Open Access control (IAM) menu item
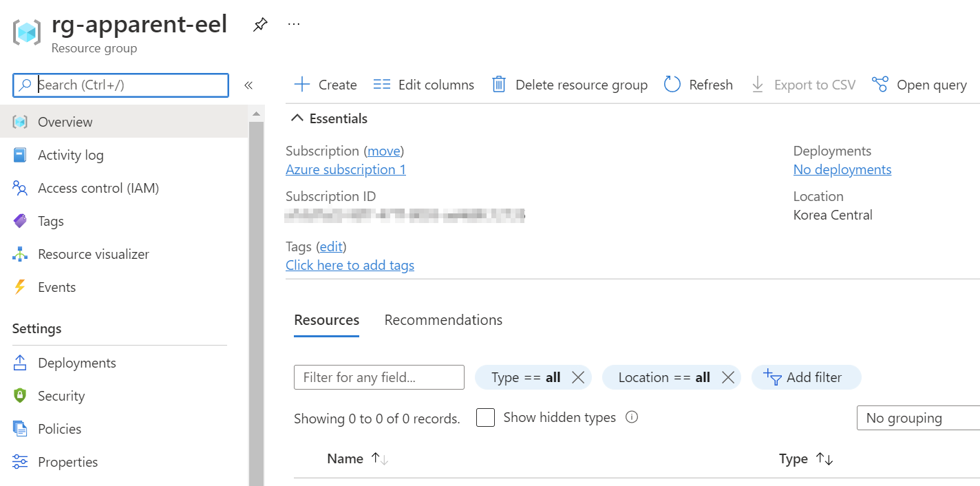This screenshot has height=486, width=980. [98, 188]
